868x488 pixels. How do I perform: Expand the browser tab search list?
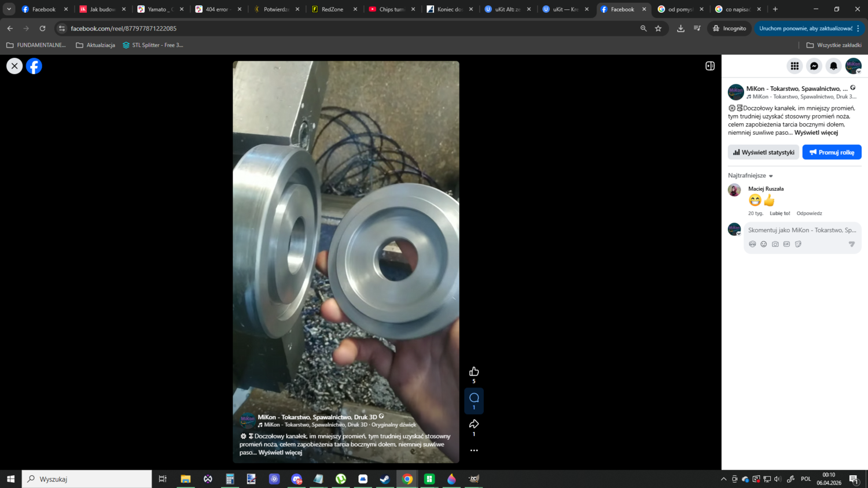click(x=9, y=9)
